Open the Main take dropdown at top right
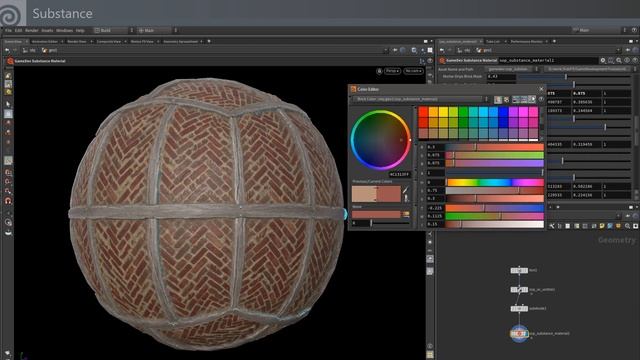640x360 pixels. click(x=599, y=30)
